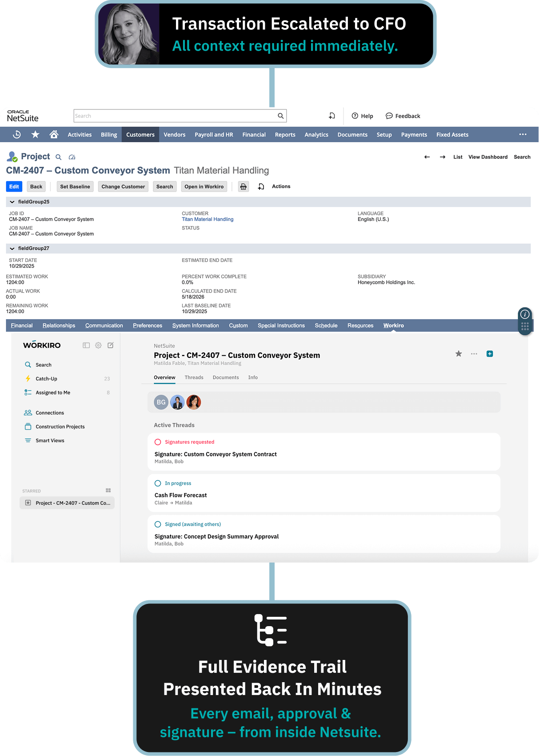The image size is (539, 756).
Task: Open the Payroll and HR menu
Action: click(214, 135)
